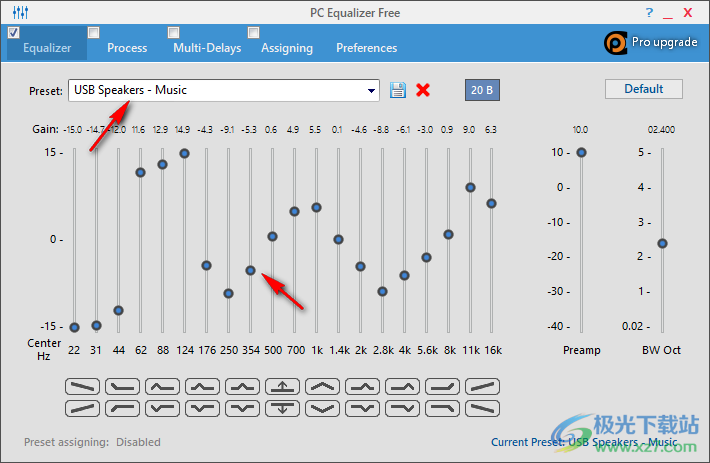This screenshot has height=463, width=710.
Task: Apply the third lower-row low-frequency notch cut button
Action: click(x=163, y=409)
